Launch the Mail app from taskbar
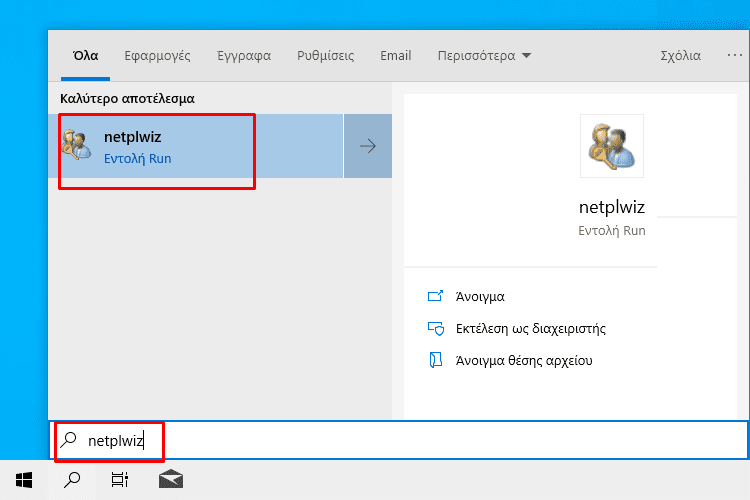This screenshot has width=750, height=500. point(171,479)
